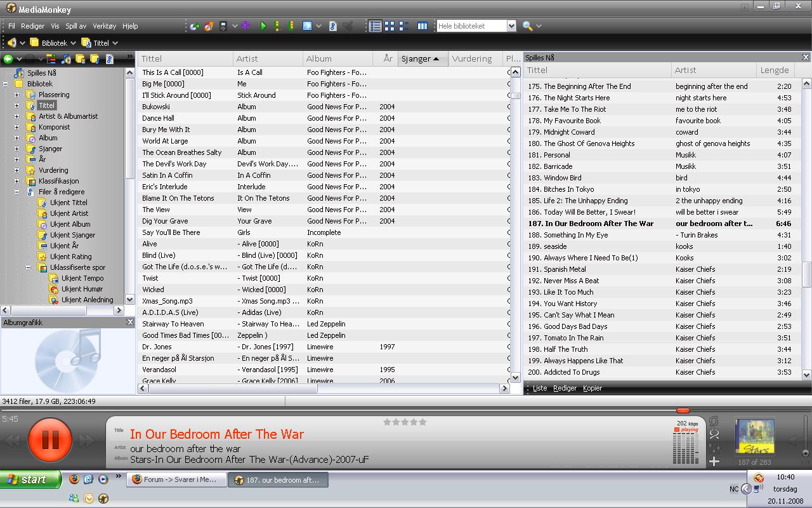The width and height of the screenshot is (812, 508).
Task: Click the Windows start button
Action: coord(30,479)
